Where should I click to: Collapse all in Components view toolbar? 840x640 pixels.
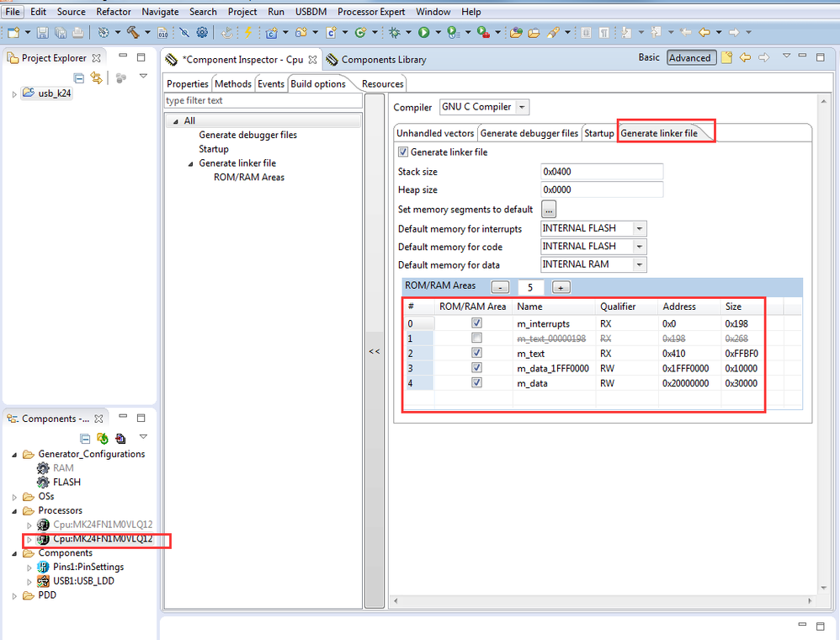coord(85,439)
